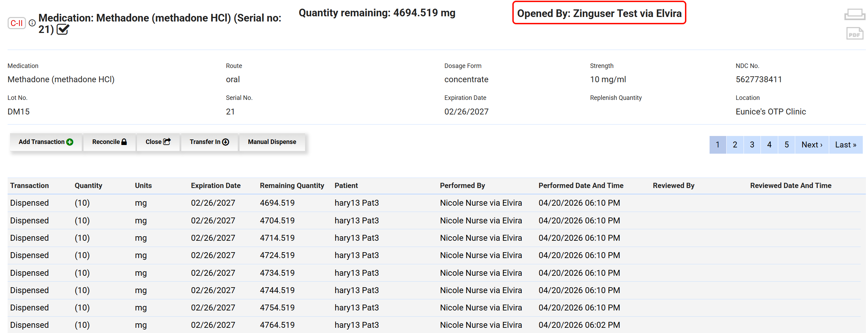Click the Route value "oral"

(233, 79)
